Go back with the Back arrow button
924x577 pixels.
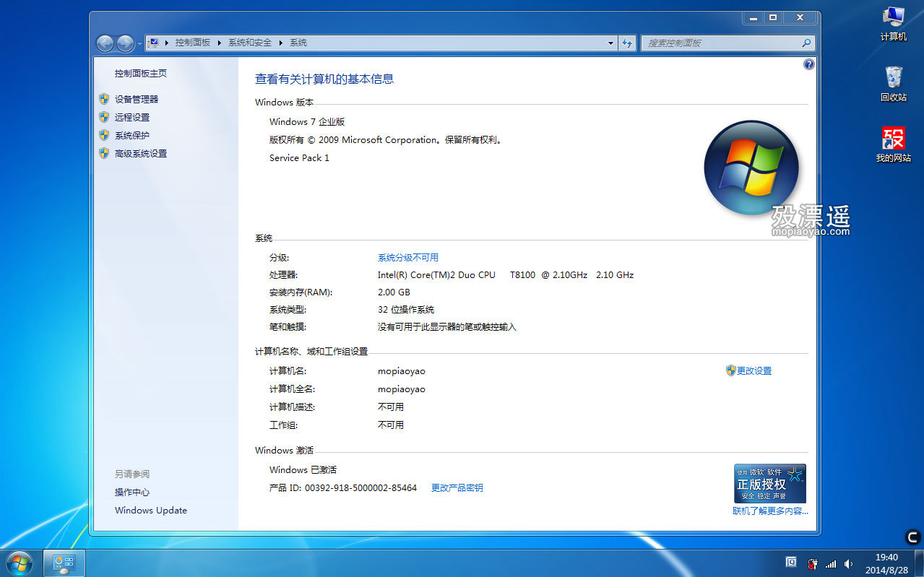coord(105,43)
